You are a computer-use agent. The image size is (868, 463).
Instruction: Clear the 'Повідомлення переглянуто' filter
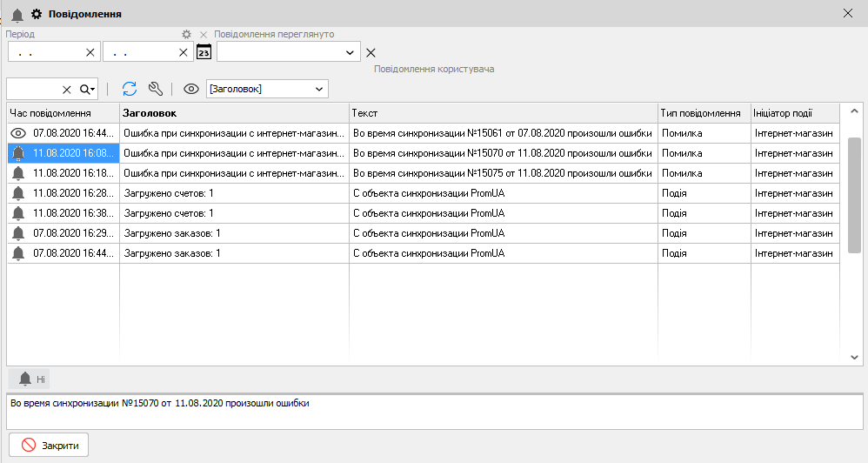[x=371, y=52]
